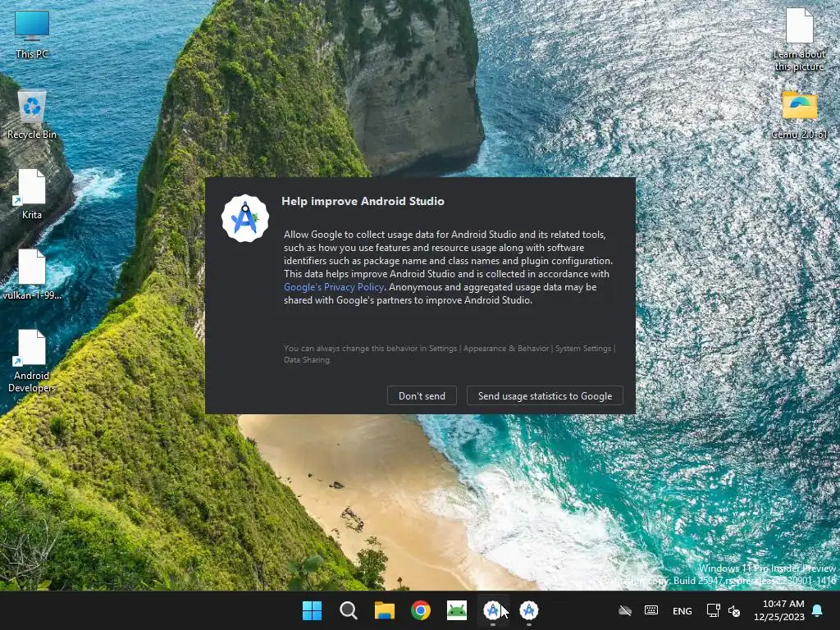Select Learn about this picture icon
This screenshot has width=840, height=630.
click(799, 40)
